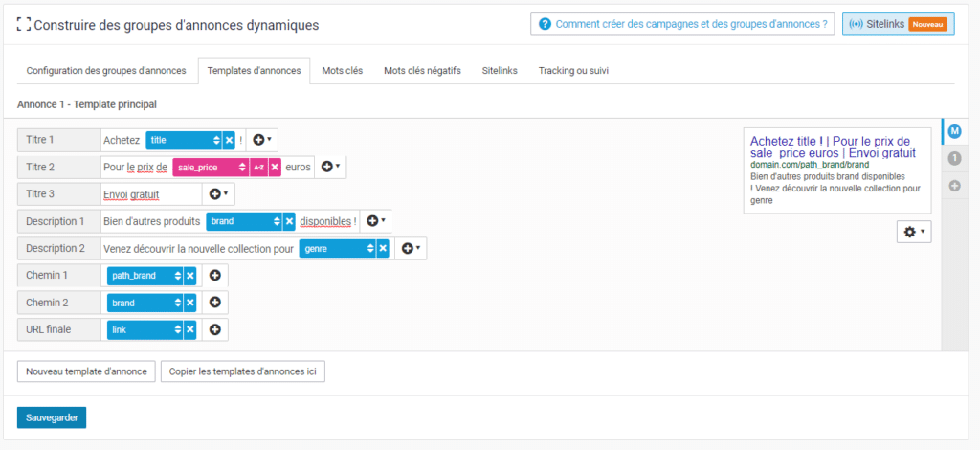
Task: Click the blue question mark help icon
Action: coord(545,24)
